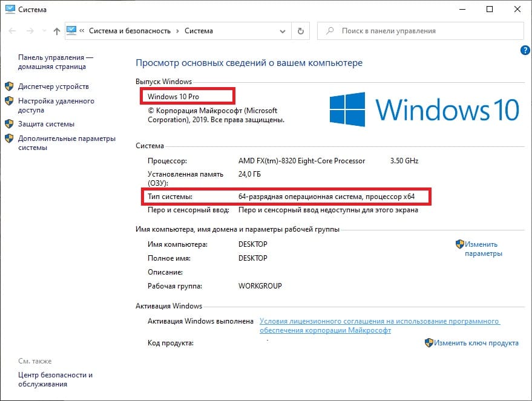Click processor value 'AMD FX(tm)-8320 Eight-Core Processor'
Image resolution: width=532 pixels, height=401 pixels.
[301, 161]
